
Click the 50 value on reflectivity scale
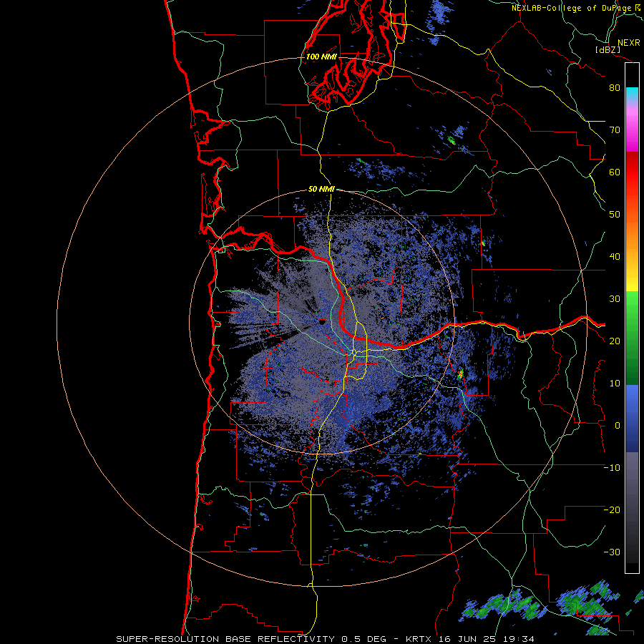615,215
